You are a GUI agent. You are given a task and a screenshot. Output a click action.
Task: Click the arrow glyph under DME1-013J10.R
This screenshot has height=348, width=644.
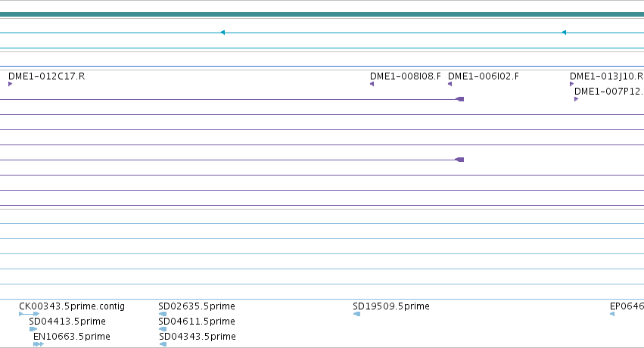[x=571, y=84]
